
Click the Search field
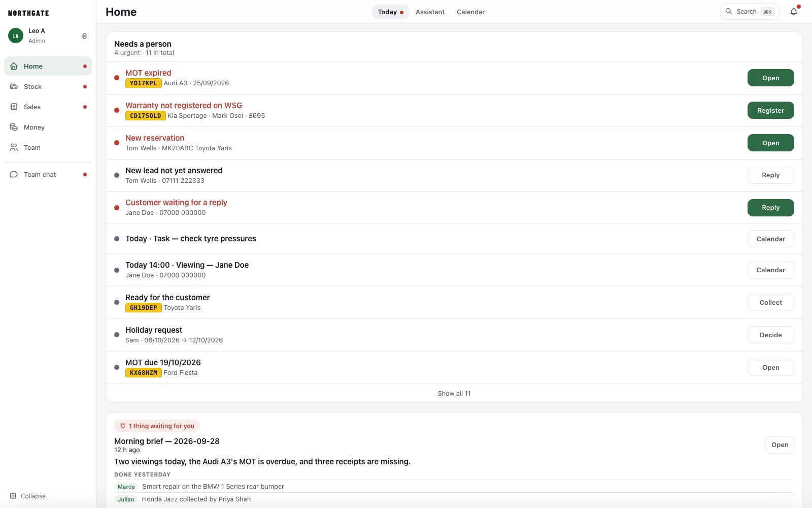(x=750, y=12)
